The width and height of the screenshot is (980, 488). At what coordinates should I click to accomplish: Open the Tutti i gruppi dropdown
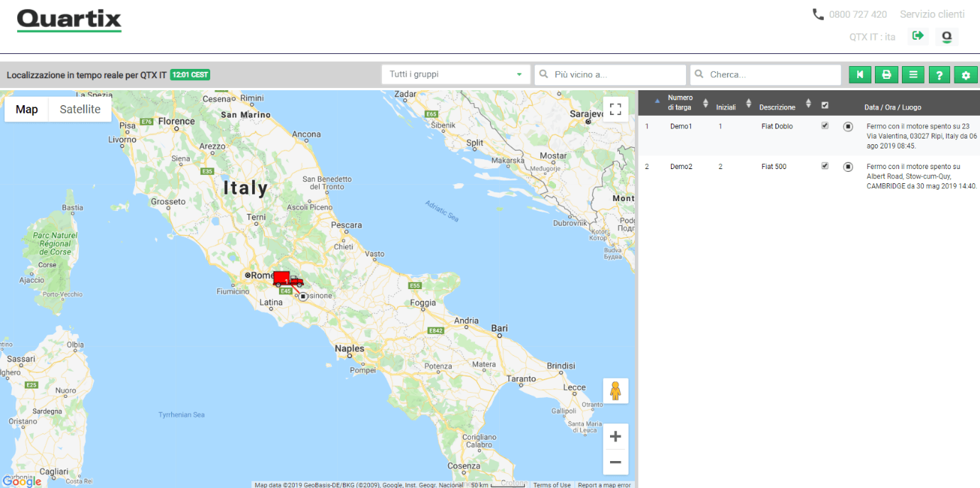456,75
